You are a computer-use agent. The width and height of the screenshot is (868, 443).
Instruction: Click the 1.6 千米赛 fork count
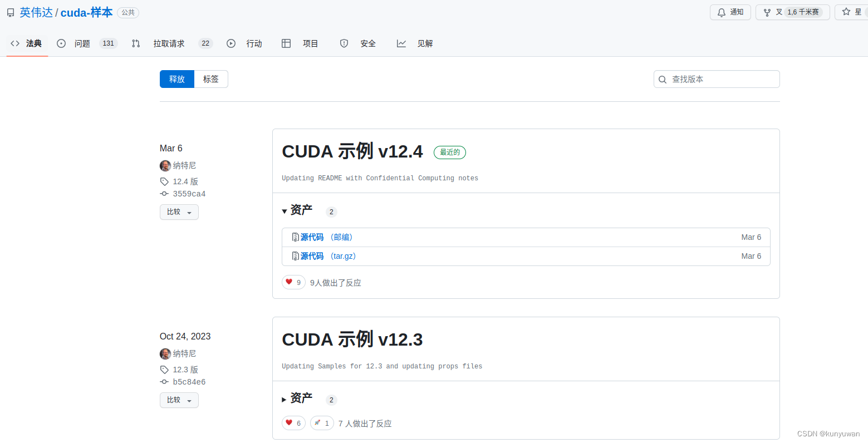click(803, 12)
